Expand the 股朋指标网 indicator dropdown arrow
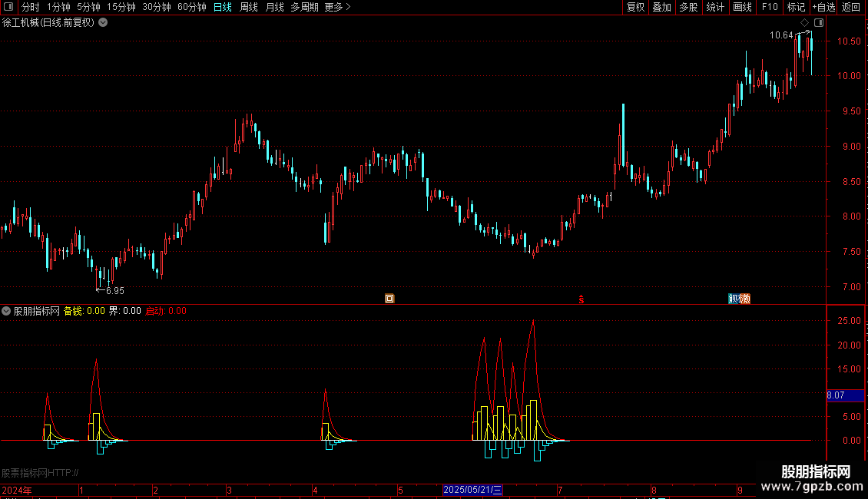Viewport: 868px width, 499px height. pyautogui.click(x=6, y=311)
